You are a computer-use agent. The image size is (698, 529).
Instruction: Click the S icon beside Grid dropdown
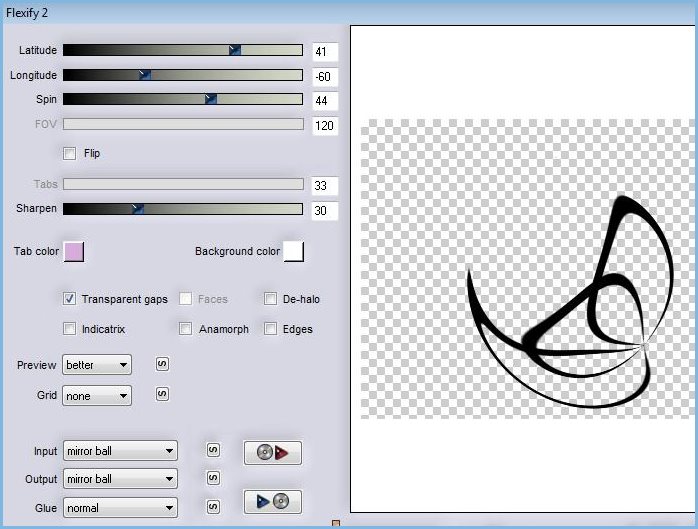click(163, 395)
